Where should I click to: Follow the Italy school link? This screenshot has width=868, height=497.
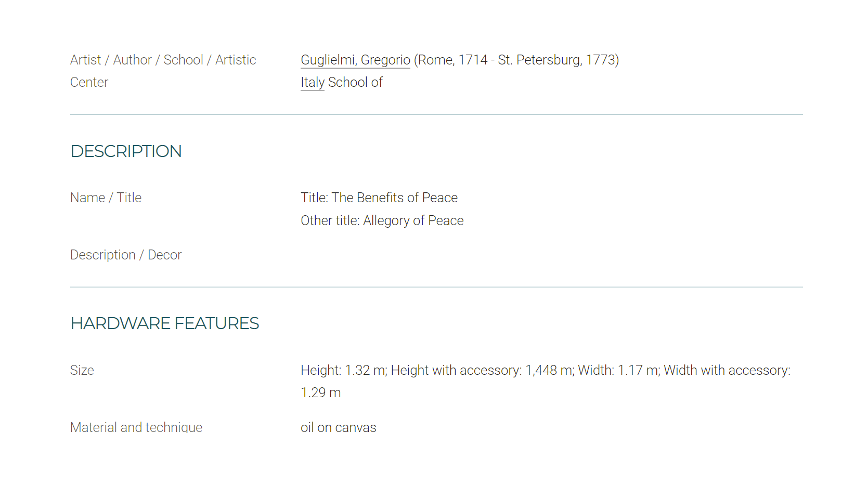click(x=313, y=82)
